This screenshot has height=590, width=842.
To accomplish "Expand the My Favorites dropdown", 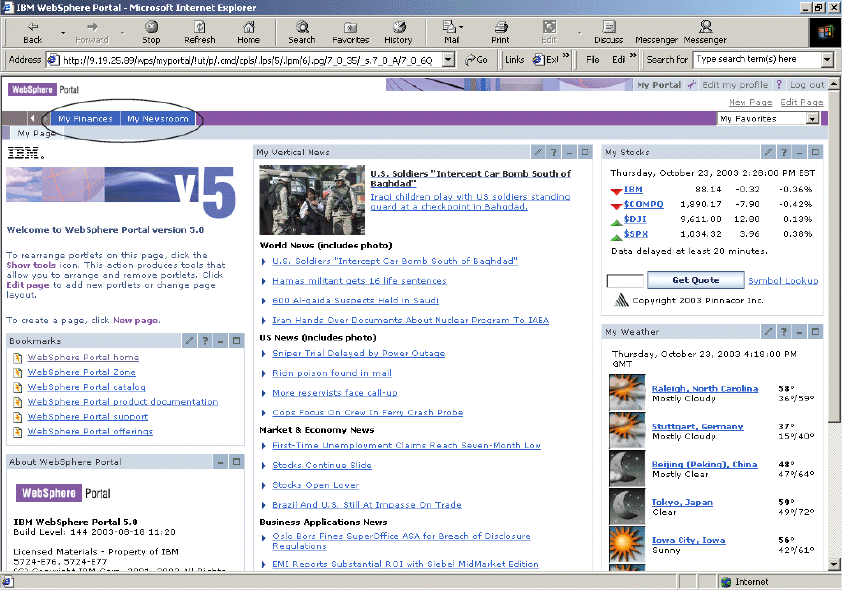I will click(812, 119).
